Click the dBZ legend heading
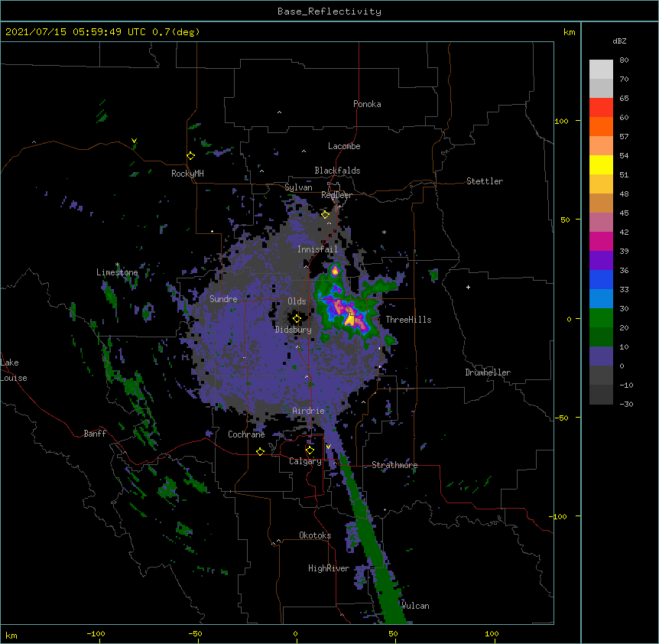The height and width of the screenshot is (644, 659). click(x=619, y=41)
